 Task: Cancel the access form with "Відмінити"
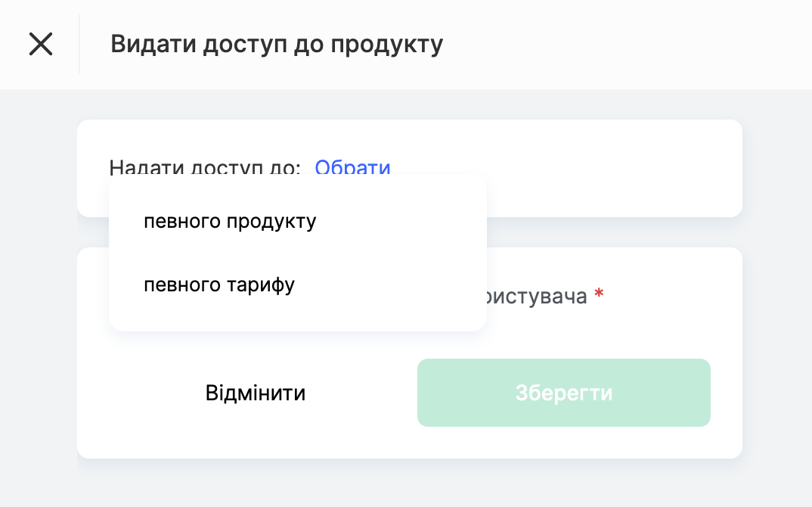(x=256, y=393)
